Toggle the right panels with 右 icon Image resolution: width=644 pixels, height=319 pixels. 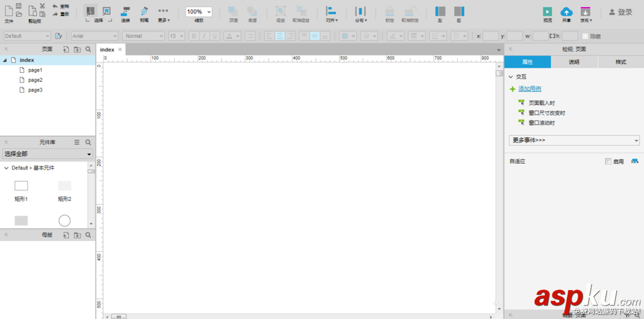pos(459,11)
